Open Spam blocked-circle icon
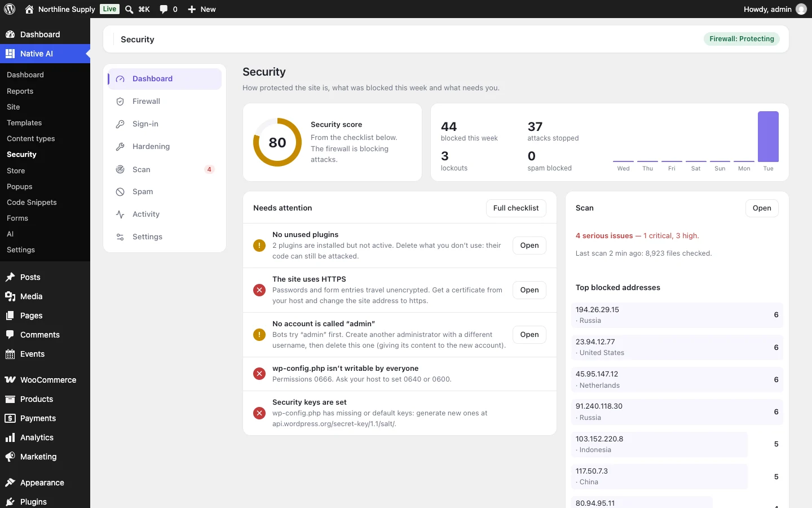 (x=120, y=192)
